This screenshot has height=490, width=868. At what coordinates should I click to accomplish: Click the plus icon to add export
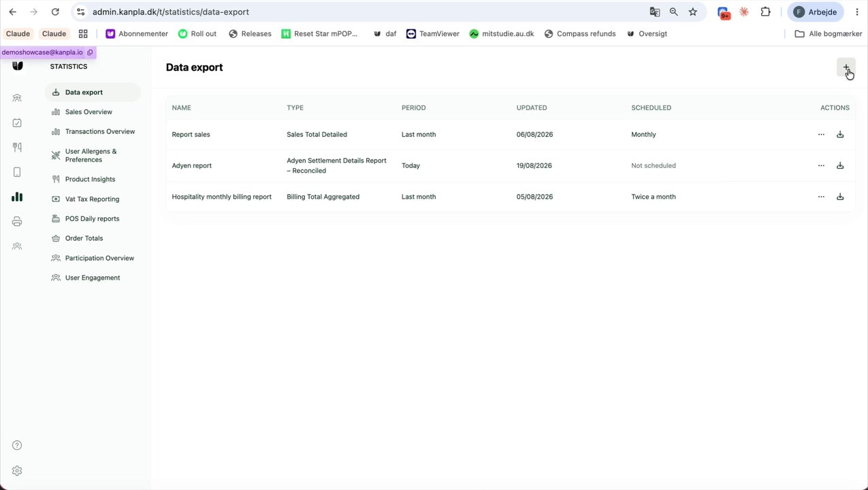(846, 67)
